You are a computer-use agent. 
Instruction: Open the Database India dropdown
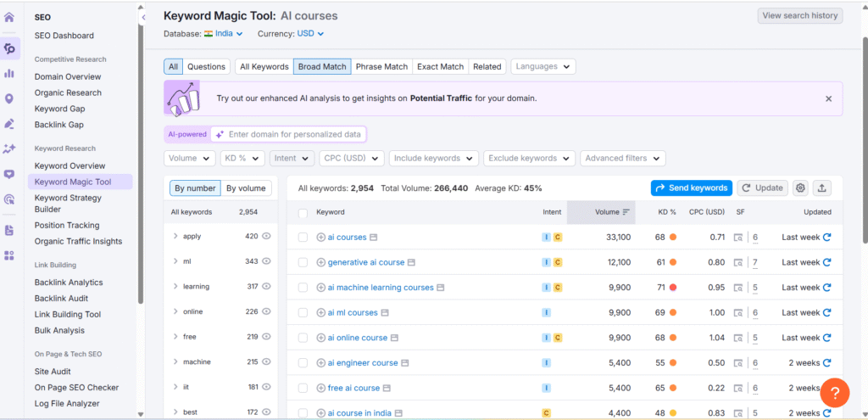[224, 33]
